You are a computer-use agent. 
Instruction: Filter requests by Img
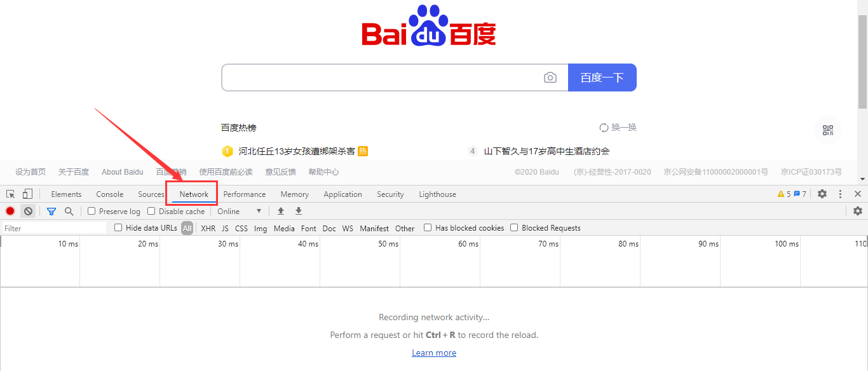261,228
